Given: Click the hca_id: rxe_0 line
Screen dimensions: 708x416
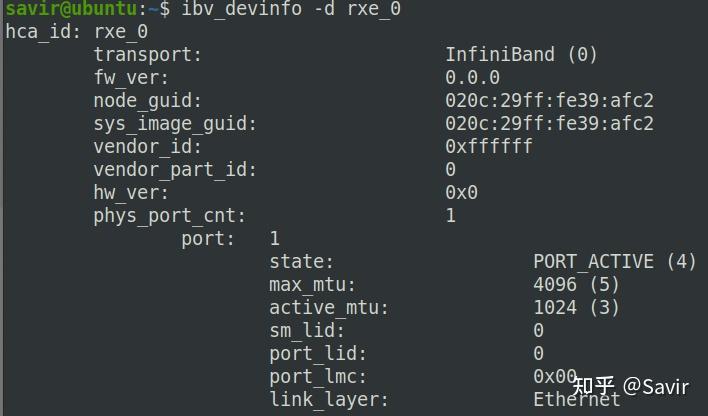Looking at the screenshot, I should 76,31.
